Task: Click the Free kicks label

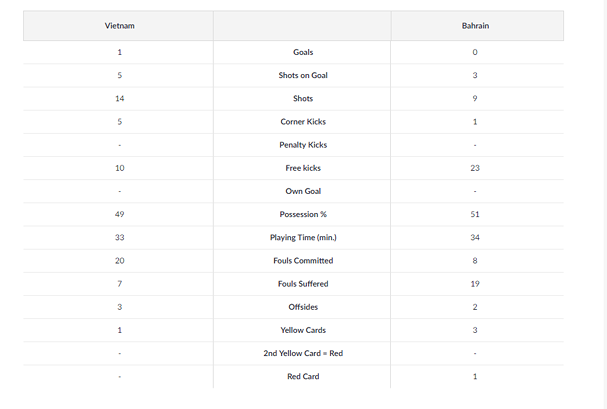Action: (x=302, y=168)
